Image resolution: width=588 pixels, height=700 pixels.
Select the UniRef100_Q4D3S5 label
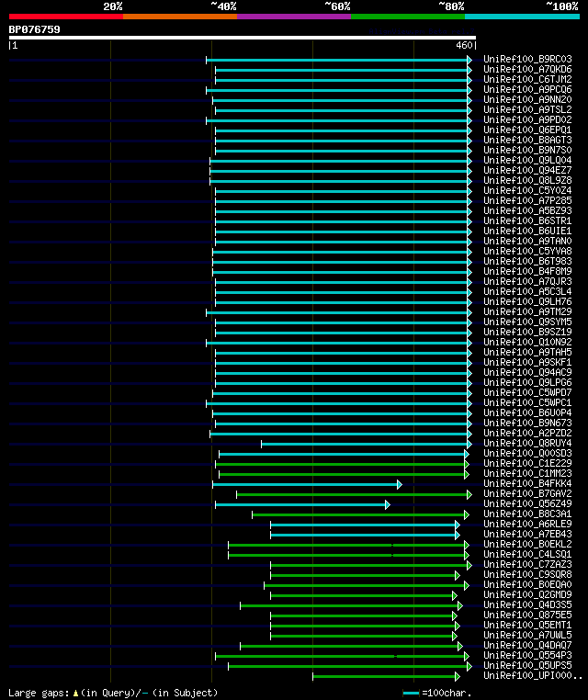click(x=527, y=604)
